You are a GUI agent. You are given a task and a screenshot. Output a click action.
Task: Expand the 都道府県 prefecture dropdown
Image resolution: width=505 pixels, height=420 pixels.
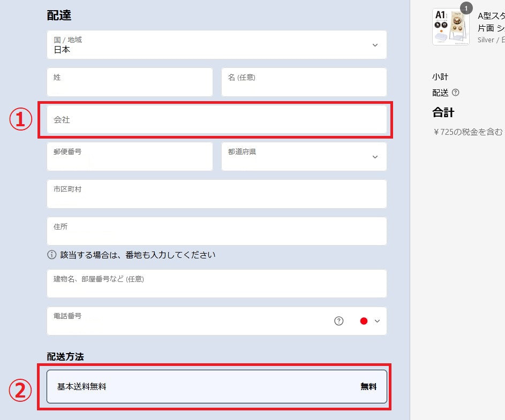(x=304, y=157)
